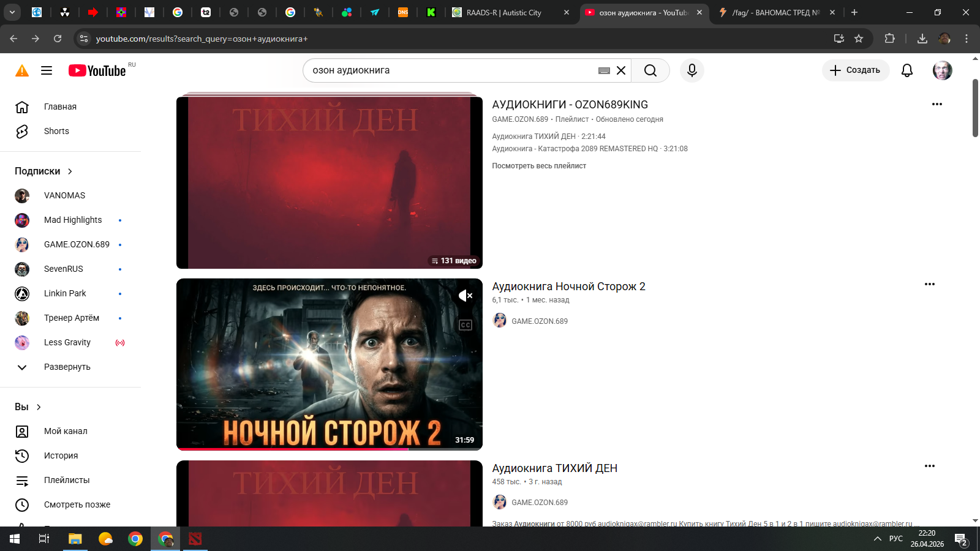Open VANOMAS subscription channel
This screenshot has height=551, width=980.
coord(64,196)
